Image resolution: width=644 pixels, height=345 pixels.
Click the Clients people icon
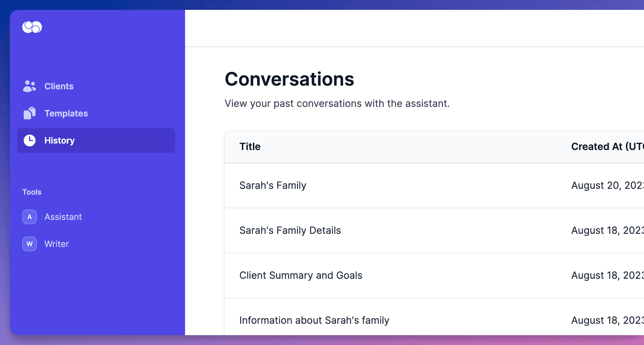pos(30,86)
